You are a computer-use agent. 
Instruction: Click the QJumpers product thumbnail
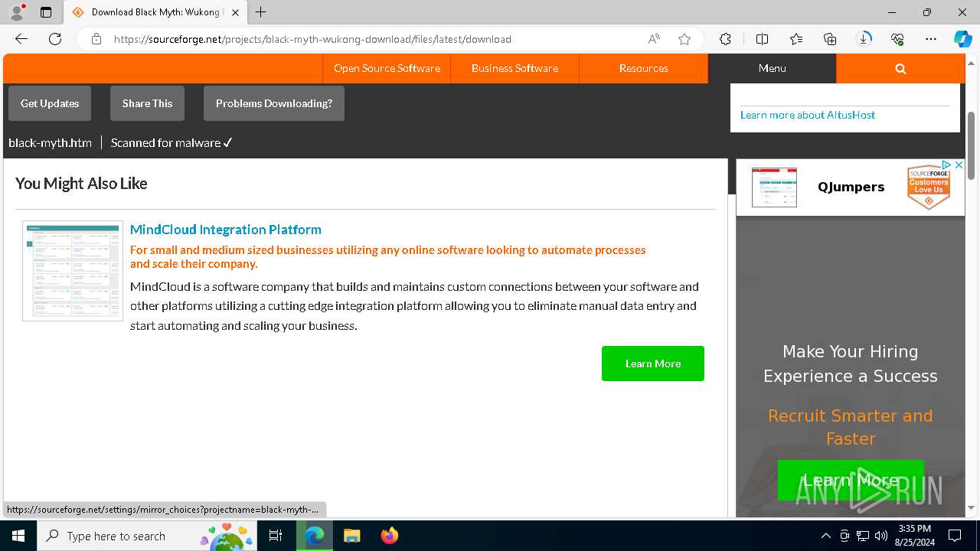pyautogui.click(x=774, y=187)
